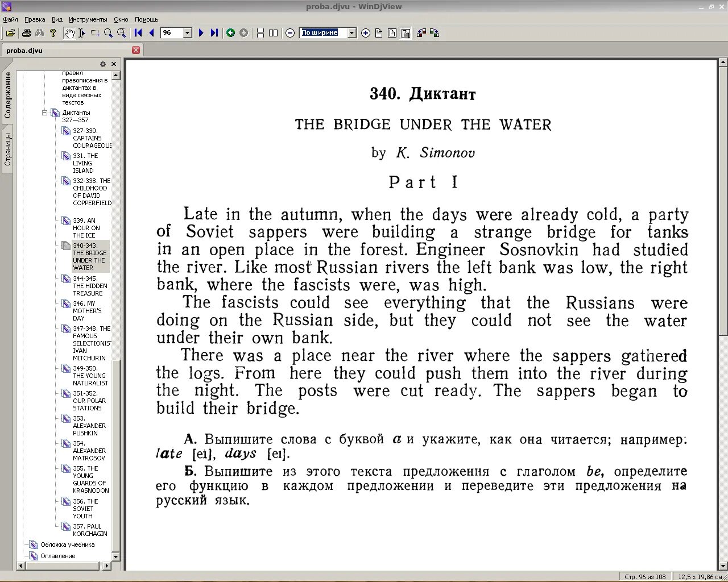Switch to single page layout
This screenshot has height=582, width=728.
click(260, 33)
